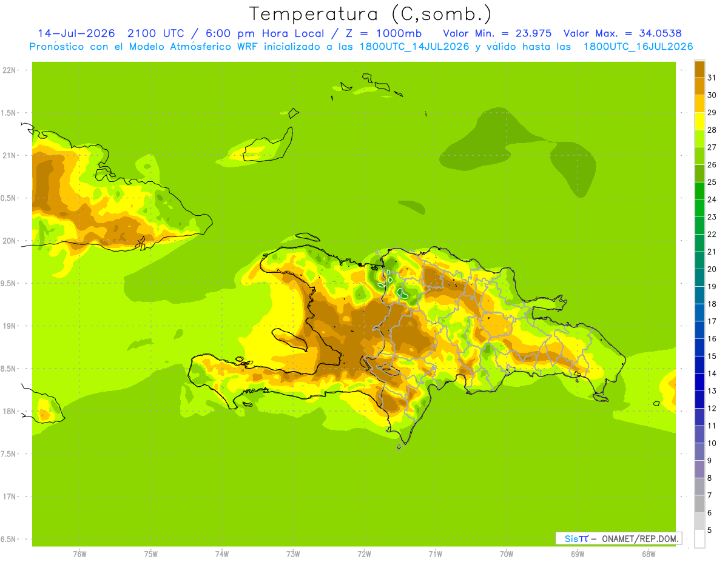Select "Valor Min. = 23.975" value
Screen dimensions: 728x562
tap(497, 33)
